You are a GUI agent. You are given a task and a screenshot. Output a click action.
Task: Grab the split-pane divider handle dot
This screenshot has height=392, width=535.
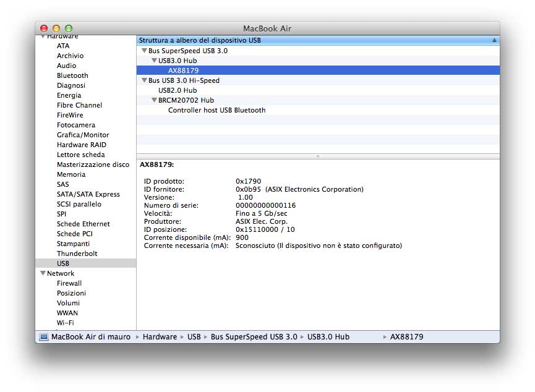318,156
